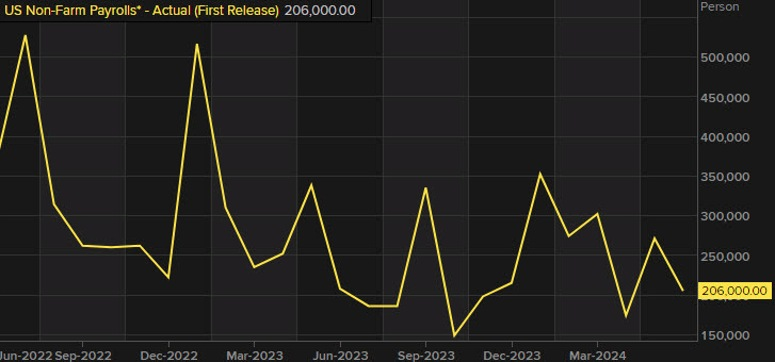Viewport: 775px width, 362px height.
Task: Click the Jun-2022 date on the time axis
Action: pyautogui.click(x=26, y=355)
